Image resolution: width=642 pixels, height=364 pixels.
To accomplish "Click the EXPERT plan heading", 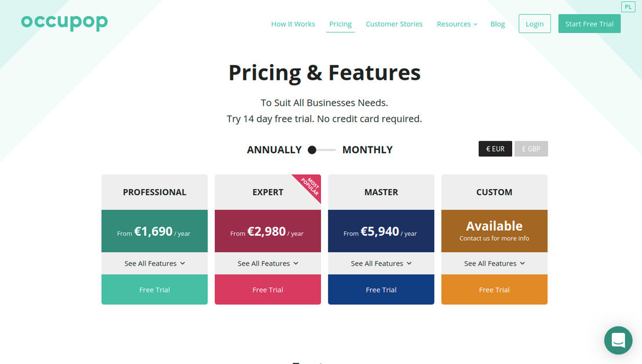I will 268,192.
